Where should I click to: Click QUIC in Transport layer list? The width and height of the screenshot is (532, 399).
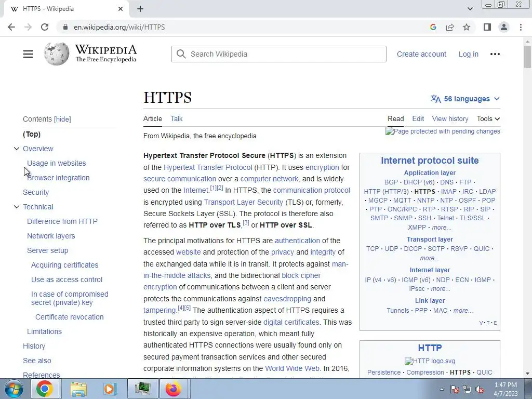pyautogui.click(x=481, y=249)
